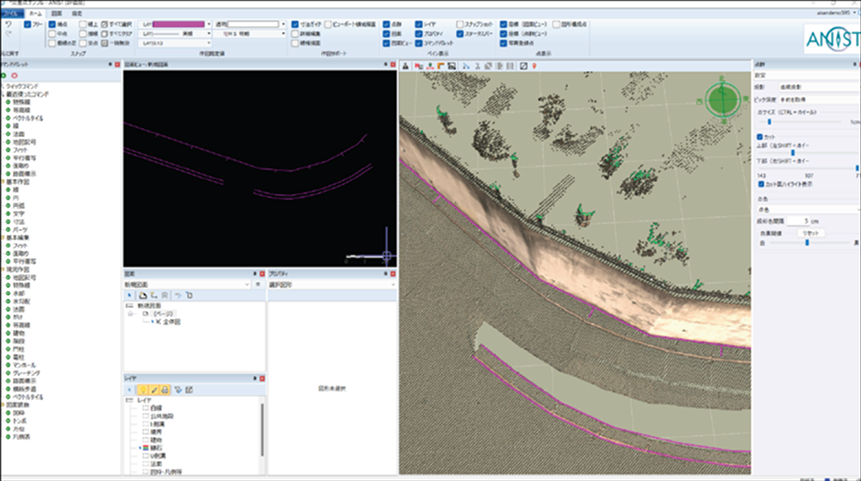Toggle the フリー snap checkbox
This screenshot has height=481, width=861.
27,24
